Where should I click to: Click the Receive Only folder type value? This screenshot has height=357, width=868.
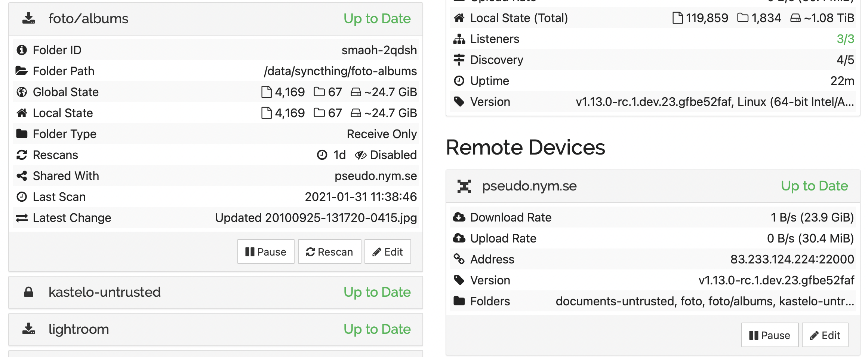(382, 134)
